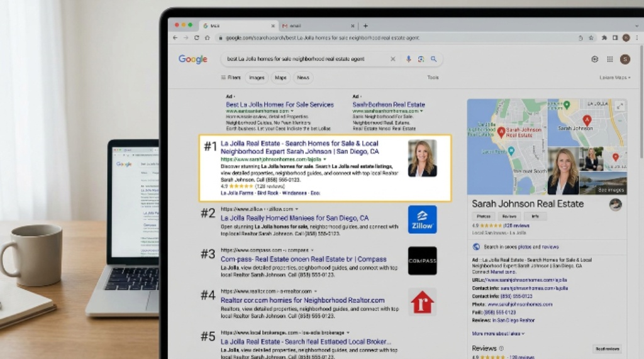Open the Zillow logo thumbnail
Screen dimensions: 644x359
coord(422,219)
